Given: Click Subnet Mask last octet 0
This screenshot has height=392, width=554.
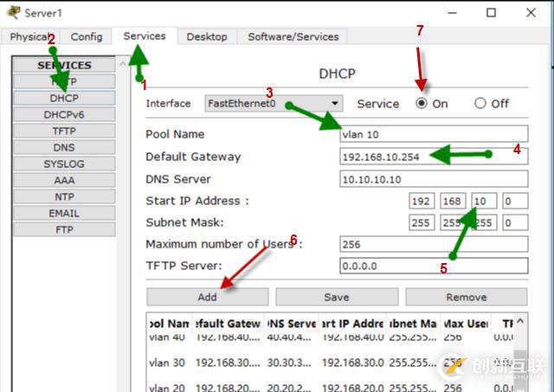Looking at the screenshot, I should 515,222.
